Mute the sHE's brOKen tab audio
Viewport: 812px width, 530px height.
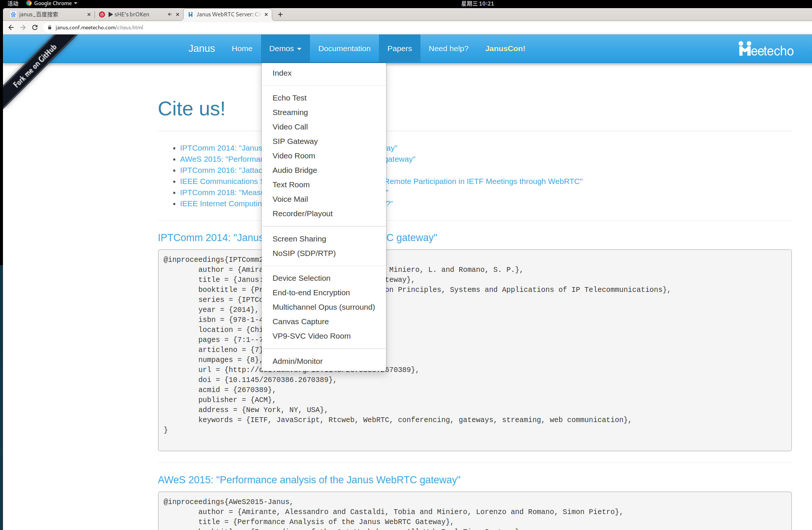point(169,14)
